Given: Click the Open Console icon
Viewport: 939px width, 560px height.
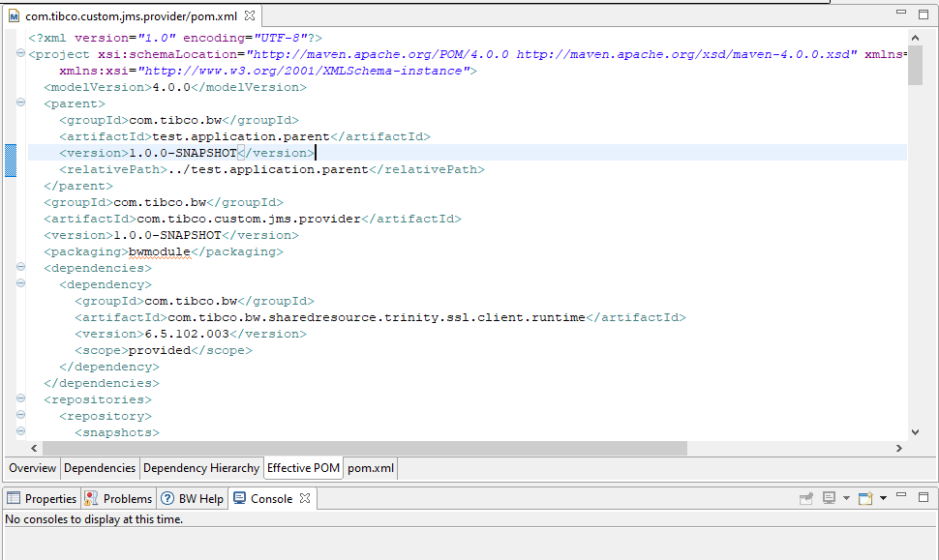Looking at the screenshot, I should click(x=865, y=498).
